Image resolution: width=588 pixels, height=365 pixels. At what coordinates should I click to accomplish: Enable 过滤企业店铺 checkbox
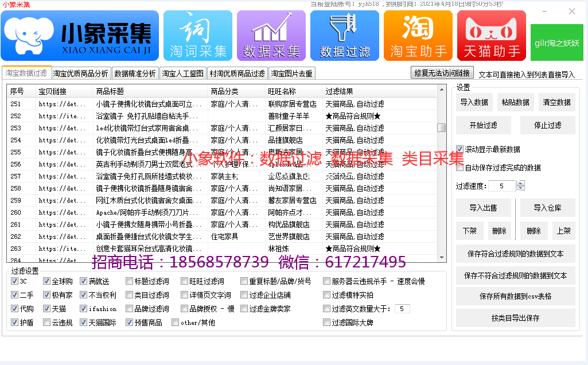[x=244, y=295]
